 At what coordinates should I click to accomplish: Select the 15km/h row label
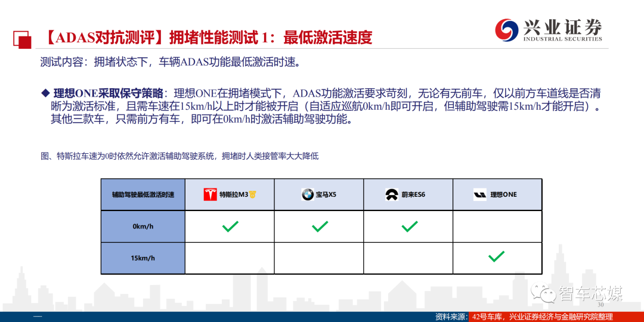pyautogui.click(x=143, y=258)
